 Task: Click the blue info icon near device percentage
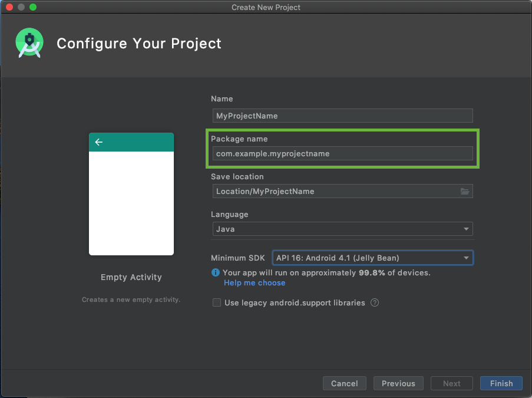click(x=216, y=272)
